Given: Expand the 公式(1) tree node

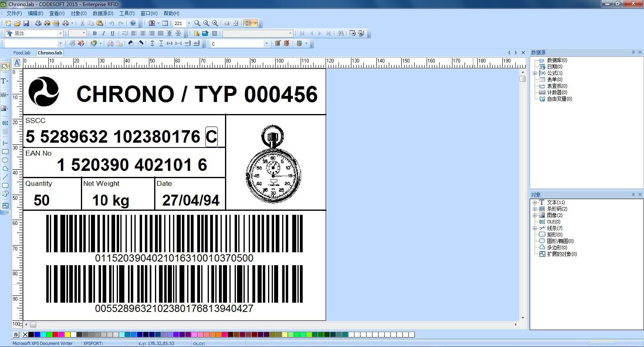Looking at the screenshot, I should 535,73.
